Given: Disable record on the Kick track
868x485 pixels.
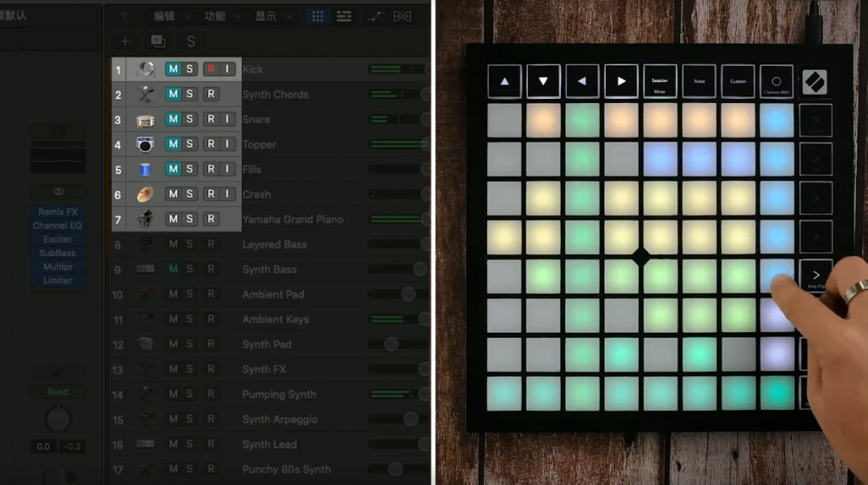Looking at the screenshot, I should [x=211, y=69].
